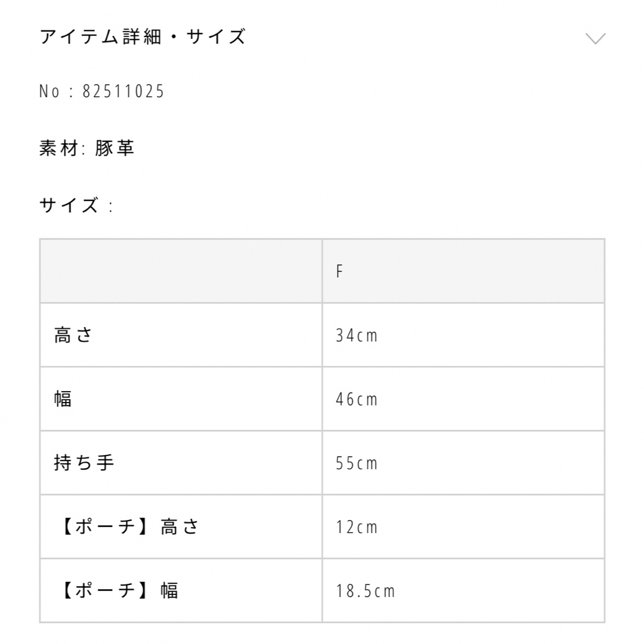This screenshot has height=644, width=644.
Task: Click the F size column header
Action: [x=339, y=271]
